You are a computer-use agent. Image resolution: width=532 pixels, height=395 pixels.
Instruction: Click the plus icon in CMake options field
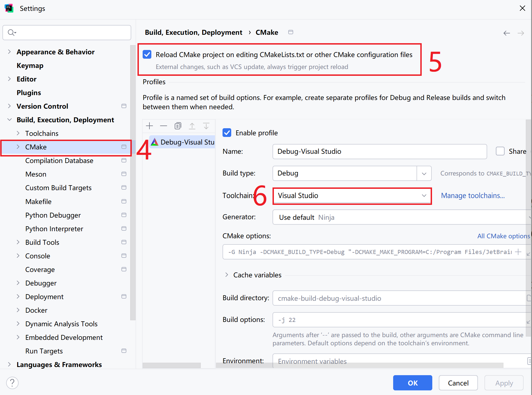pos(518,252)
